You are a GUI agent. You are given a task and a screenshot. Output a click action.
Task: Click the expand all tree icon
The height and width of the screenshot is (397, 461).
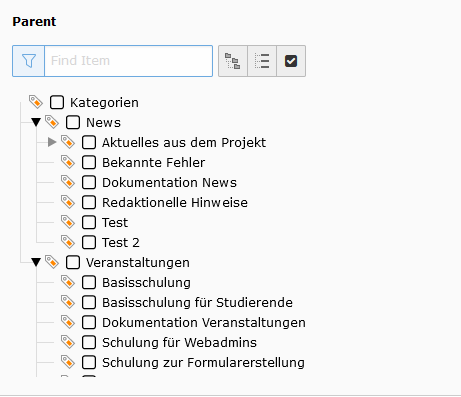tap(233, 61)
